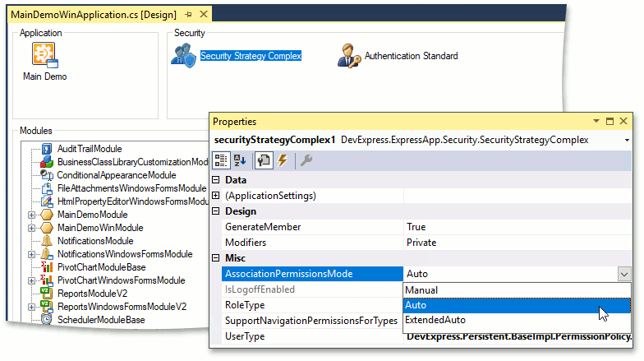Click the NotificationsWindowsFormsModule bell icon
The width and height of the screenshot is (644, 361).
click(47, 254)
